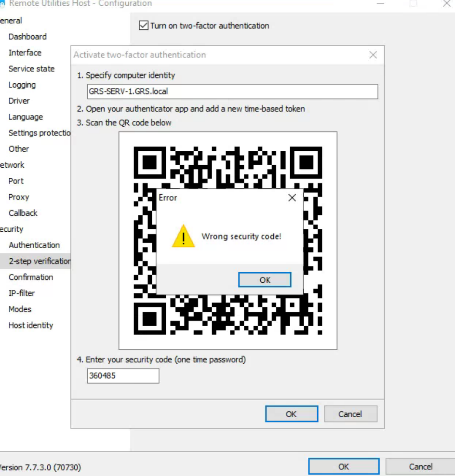Select the Network section header

point(12,165)
